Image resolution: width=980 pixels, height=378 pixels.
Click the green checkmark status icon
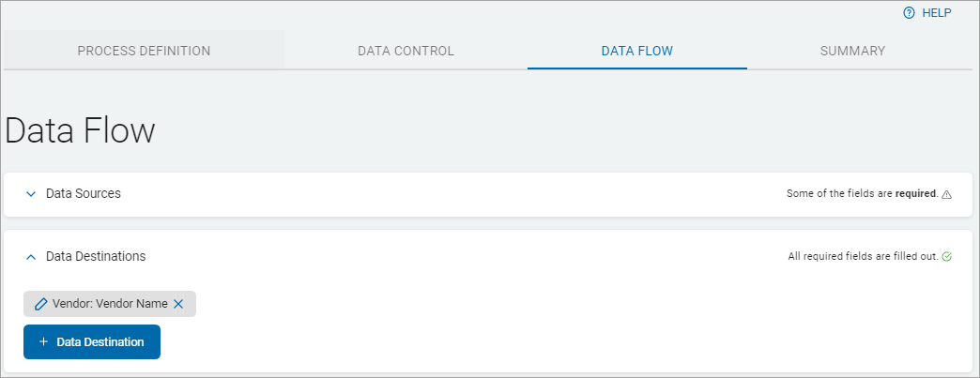pyautogui.click(x=946, y=256)
